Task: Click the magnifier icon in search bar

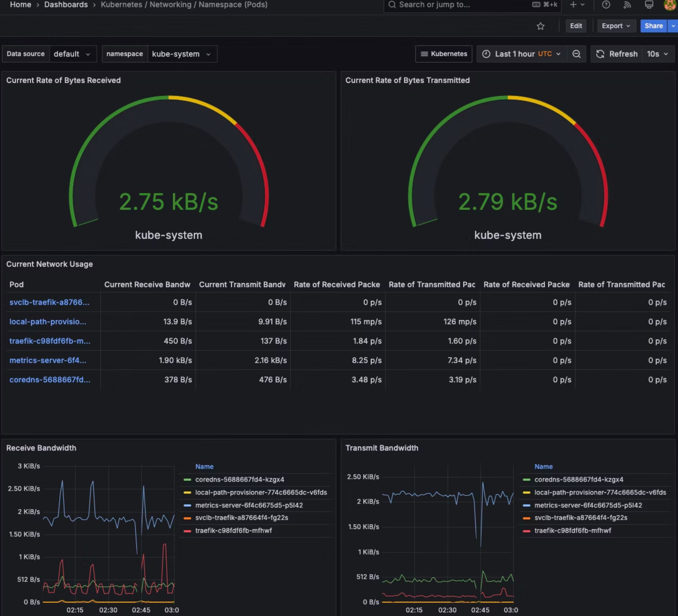Action: coord(392,5)
